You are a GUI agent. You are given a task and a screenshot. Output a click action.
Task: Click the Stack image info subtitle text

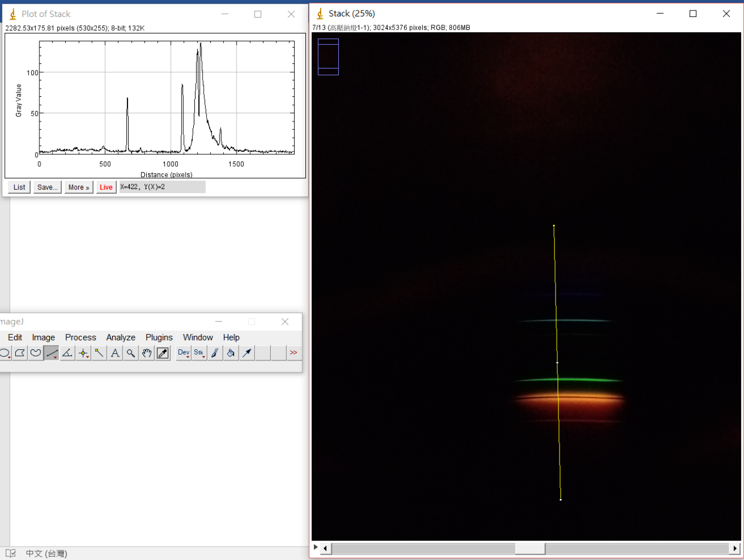pos(391,28)
